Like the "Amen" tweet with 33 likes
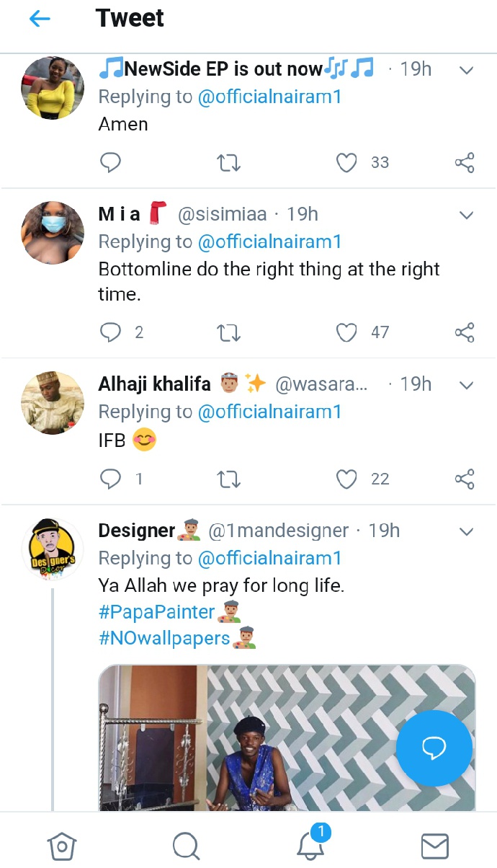497x868 pixels. tap(347, 163)
